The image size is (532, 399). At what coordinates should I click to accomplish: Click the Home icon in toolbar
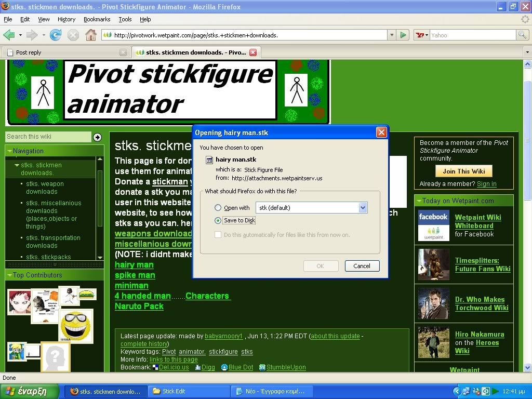[x=91, y=35]
